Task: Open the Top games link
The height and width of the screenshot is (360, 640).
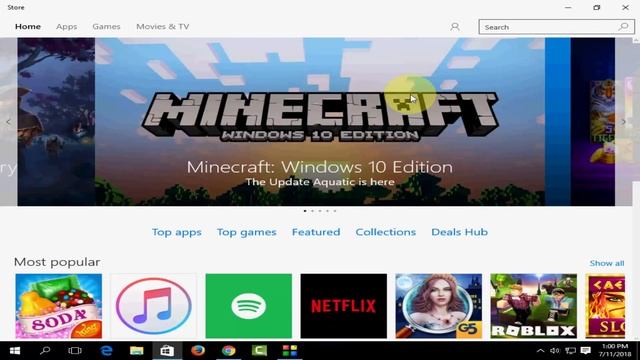Action: 247,232
